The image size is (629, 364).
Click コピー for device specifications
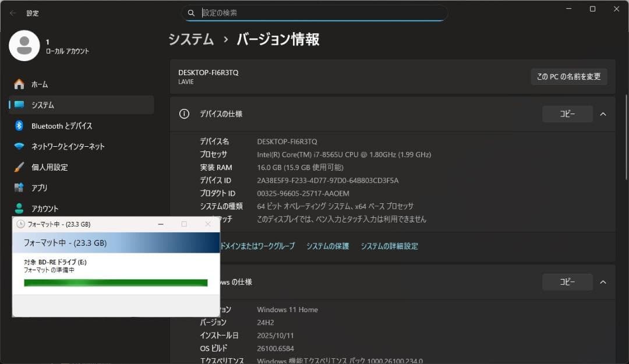pos(567,114)
